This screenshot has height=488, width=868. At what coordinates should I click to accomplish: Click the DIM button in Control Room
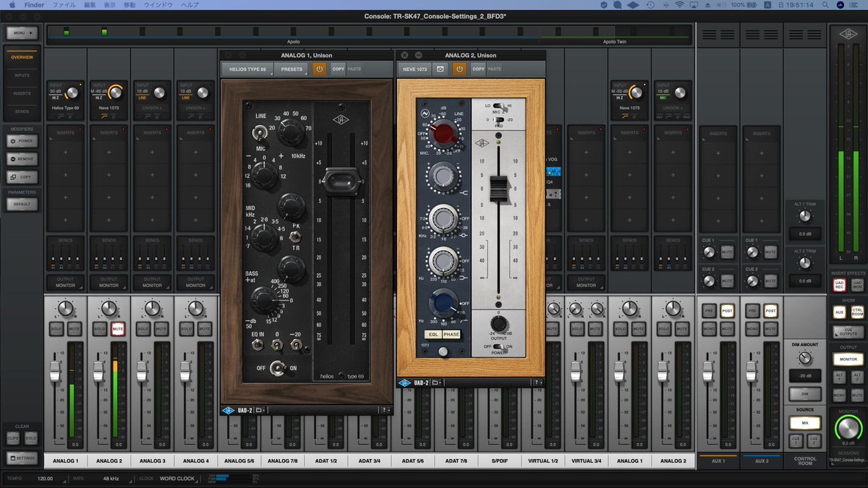click(805, 394)
